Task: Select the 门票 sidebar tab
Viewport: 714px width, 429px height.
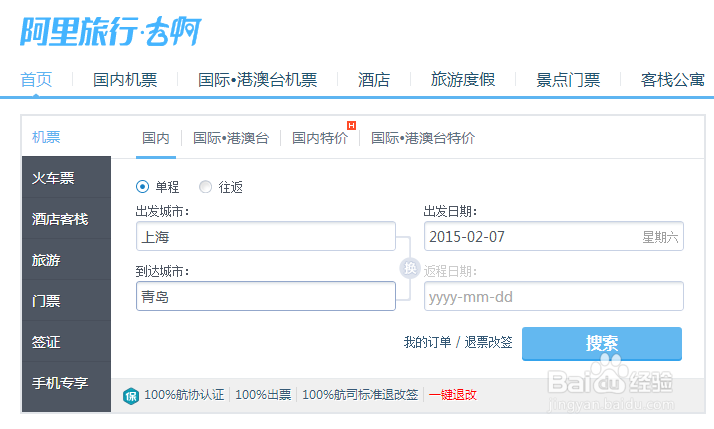Action: point(66,301)
